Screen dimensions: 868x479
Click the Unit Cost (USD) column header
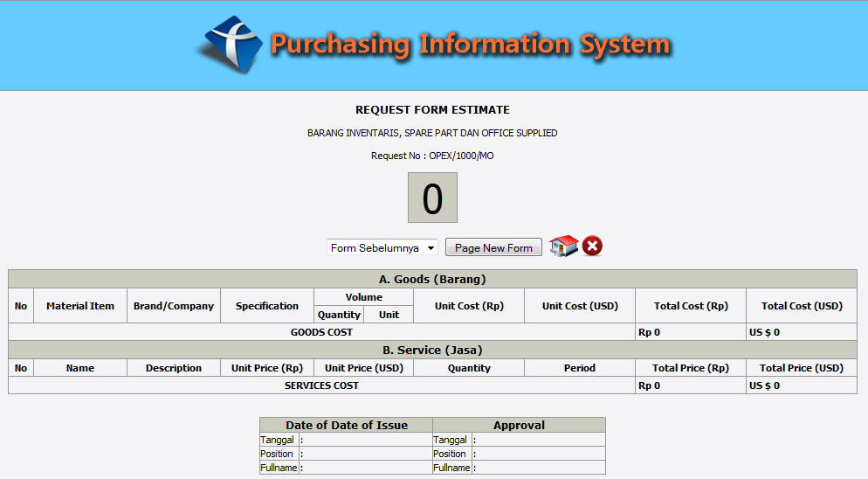coord(580,305)
